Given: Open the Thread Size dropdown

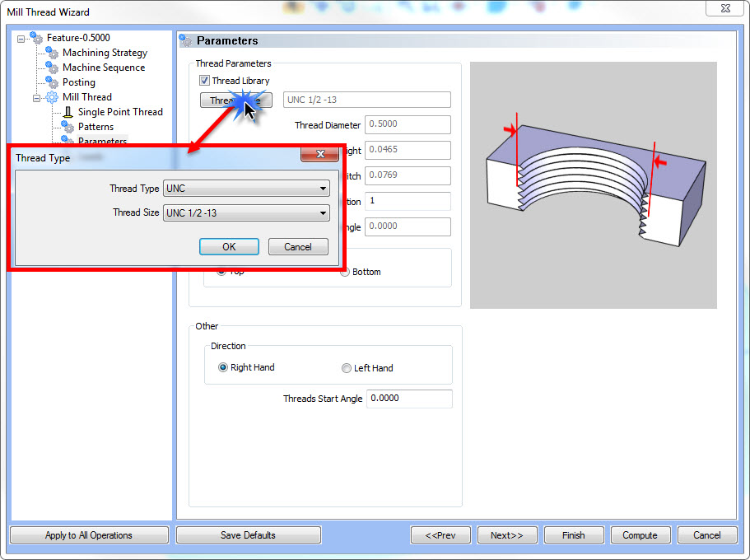Looking at the screenshot, I should [246, 213].
